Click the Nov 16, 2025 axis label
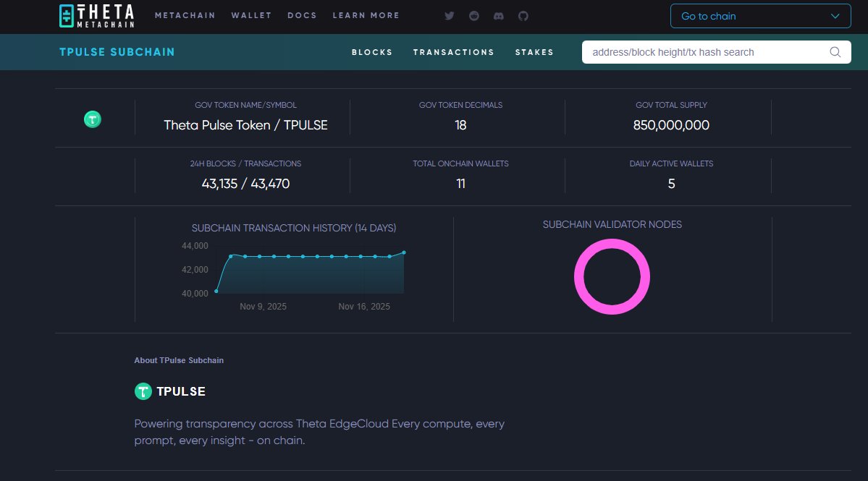Screen dimensions: 868x481 (364, 306)
